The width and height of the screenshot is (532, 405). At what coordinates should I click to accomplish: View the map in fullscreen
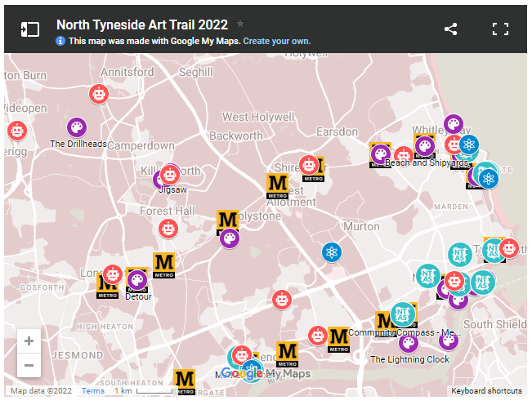(500, 29)
